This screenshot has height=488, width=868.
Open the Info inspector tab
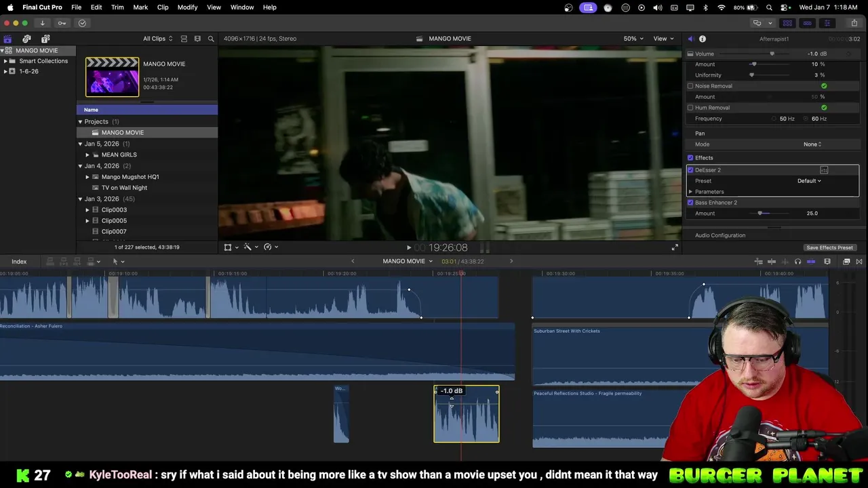point(703,39)
